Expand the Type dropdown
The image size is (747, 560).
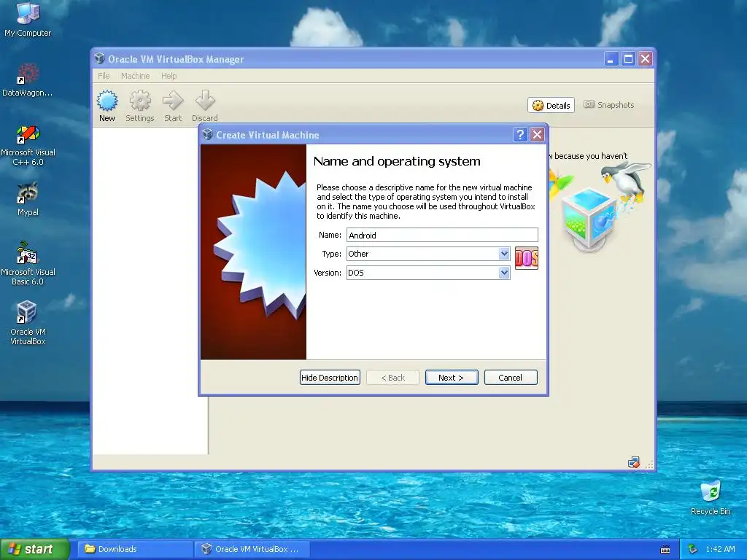504,254
